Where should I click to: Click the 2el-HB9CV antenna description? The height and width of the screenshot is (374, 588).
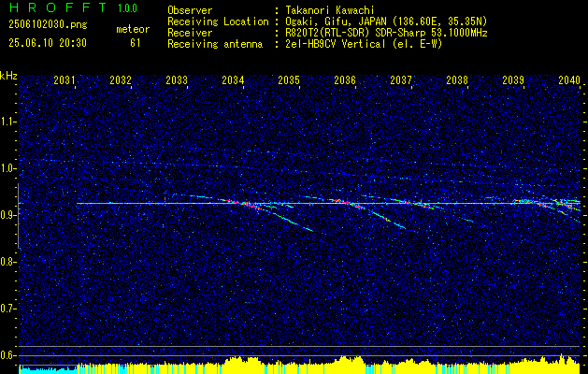point(364,44)
